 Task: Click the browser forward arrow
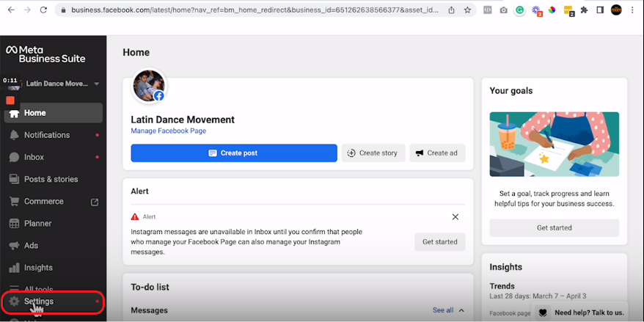click(27, 10)
